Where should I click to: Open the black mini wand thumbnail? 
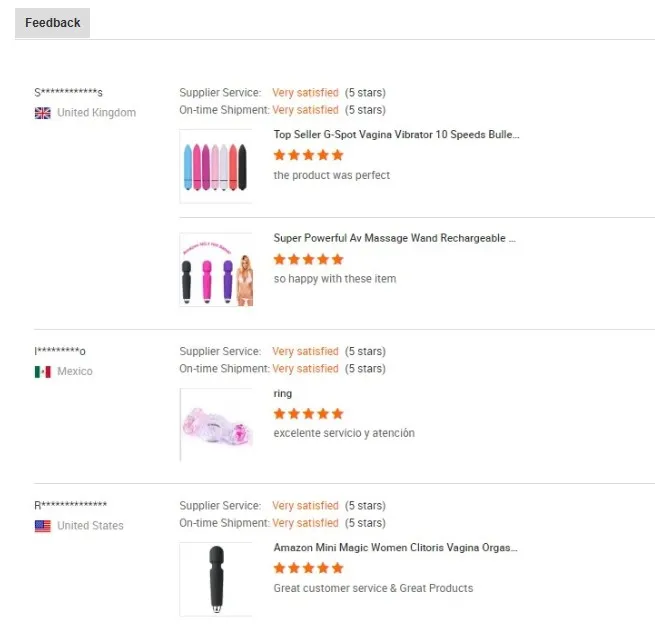215,579
